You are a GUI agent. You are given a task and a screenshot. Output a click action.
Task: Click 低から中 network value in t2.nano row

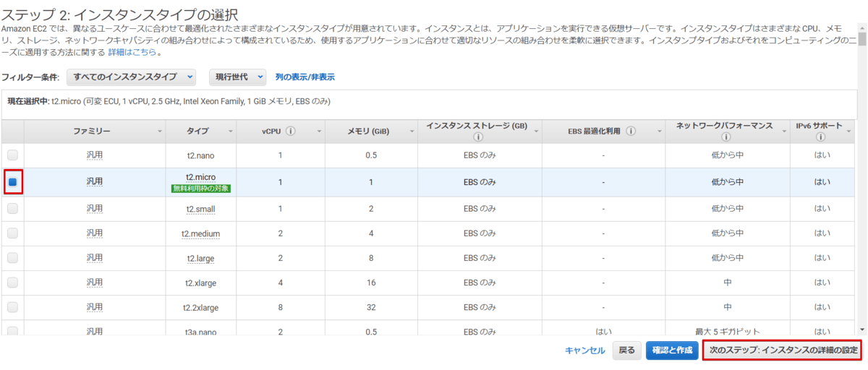coord(728,155)
